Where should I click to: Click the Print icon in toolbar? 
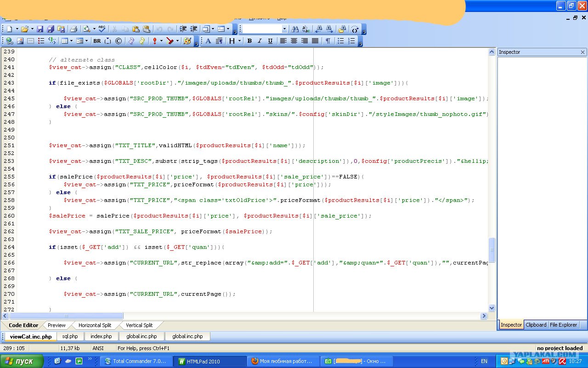pos(73,29)
